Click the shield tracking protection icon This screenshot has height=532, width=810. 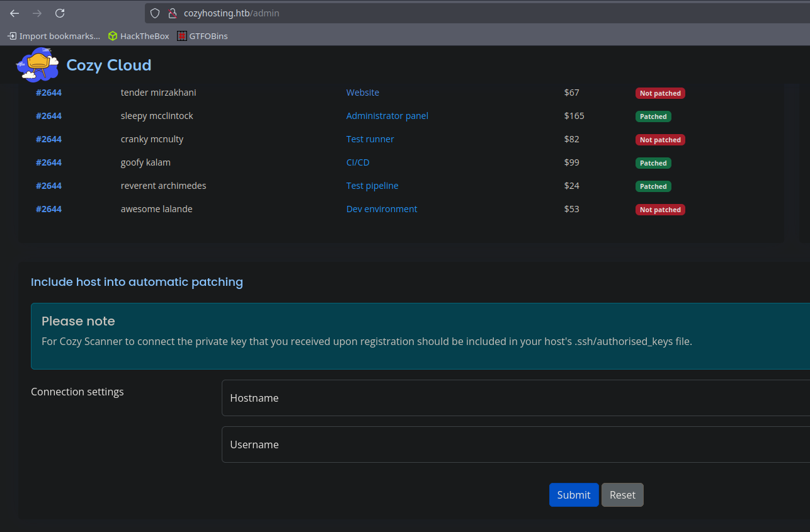click(x=155, y=13)
